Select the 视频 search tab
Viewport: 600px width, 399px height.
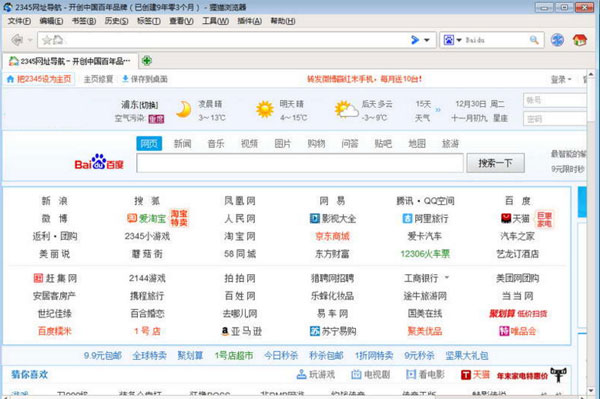(249, 143)
